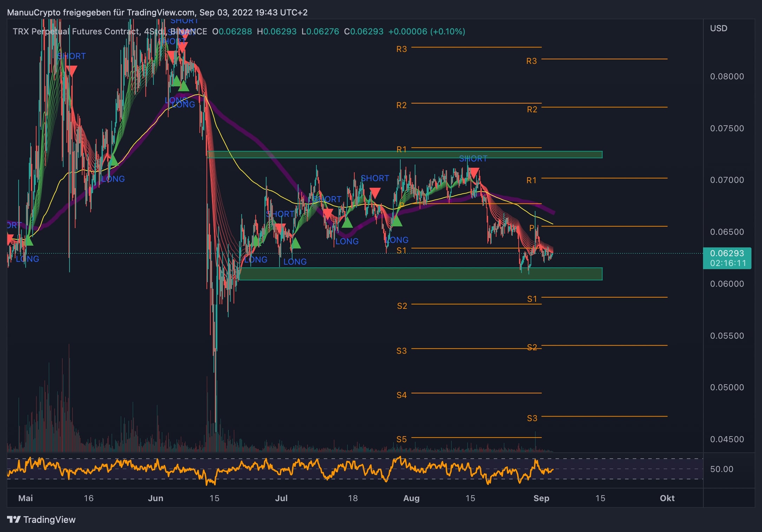Select the green support zone near 0.06100
The width and height of the screenshot is (762, 532).
coord(421,274)
